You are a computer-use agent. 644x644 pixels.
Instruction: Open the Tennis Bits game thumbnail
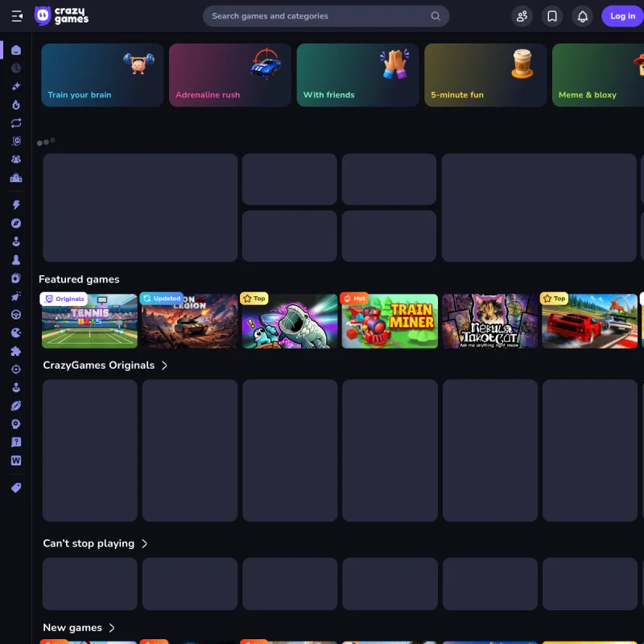click(89, 321)
